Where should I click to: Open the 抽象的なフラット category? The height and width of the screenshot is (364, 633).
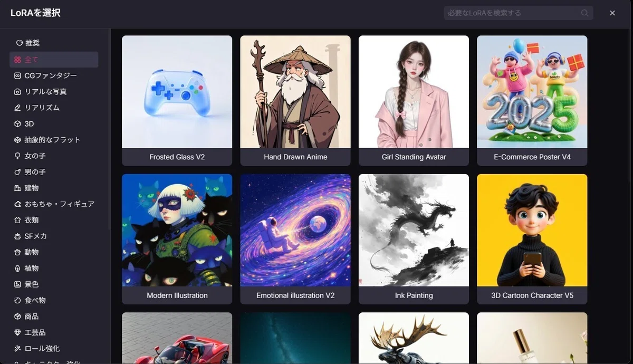[x=54, y=140]
